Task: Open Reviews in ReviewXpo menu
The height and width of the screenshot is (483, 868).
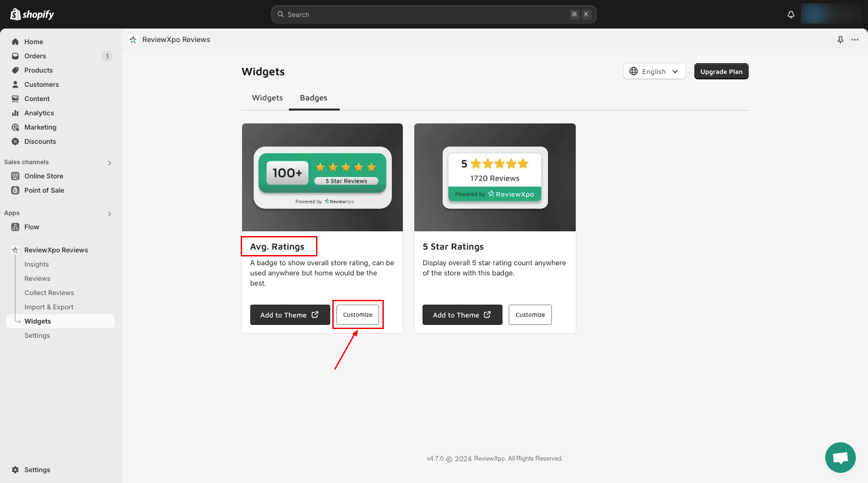Action: pyautogui.click(x=37, y=279)
